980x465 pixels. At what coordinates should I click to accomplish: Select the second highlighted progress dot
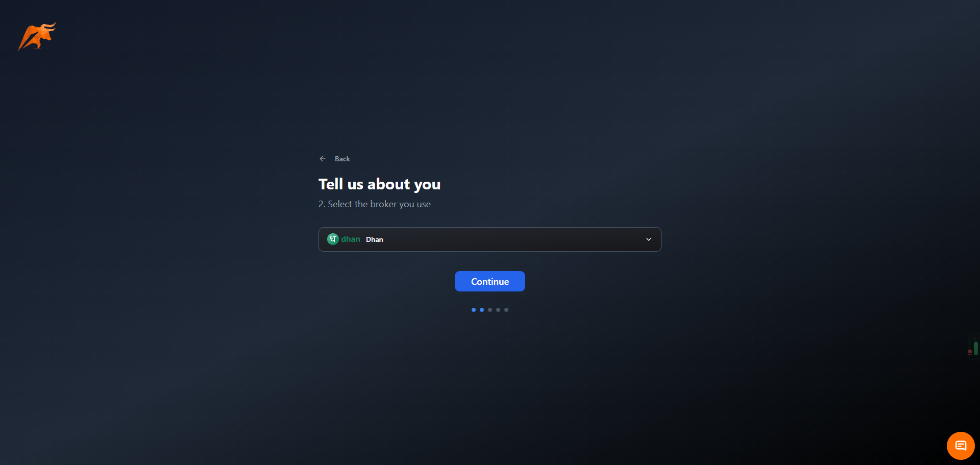(x=481, y=309)
